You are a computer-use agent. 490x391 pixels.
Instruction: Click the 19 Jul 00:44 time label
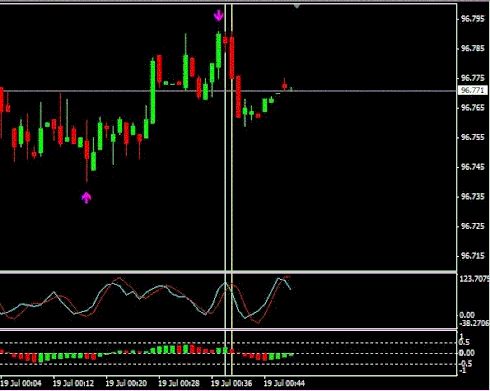[284, 383]
